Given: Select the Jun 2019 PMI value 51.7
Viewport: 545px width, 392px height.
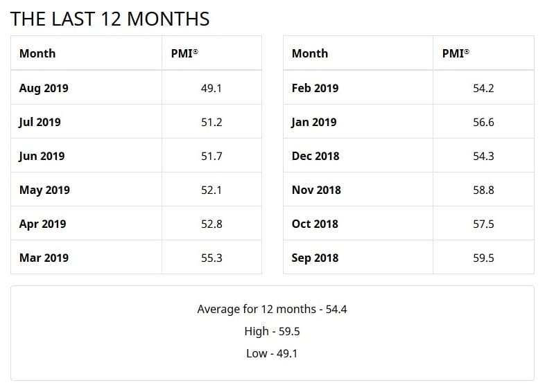Looking at the screenshot, I should tap(211, 157).
